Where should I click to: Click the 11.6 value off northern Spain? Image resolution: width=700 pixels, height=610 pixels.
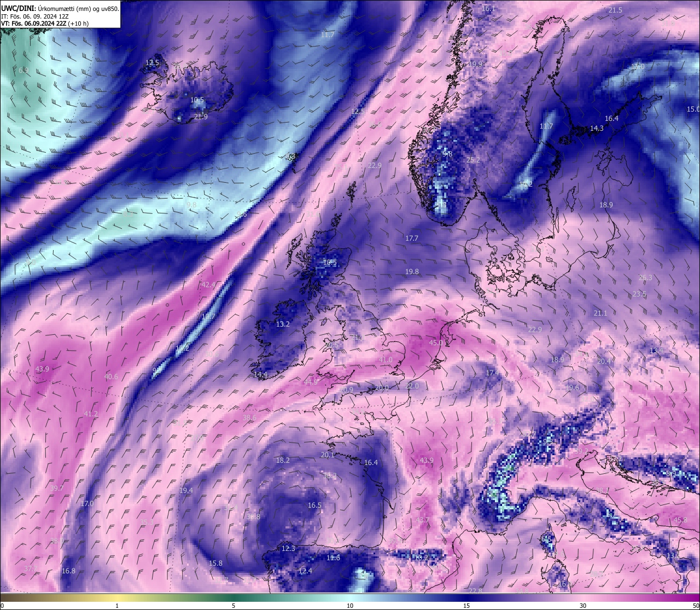[333, 557]
